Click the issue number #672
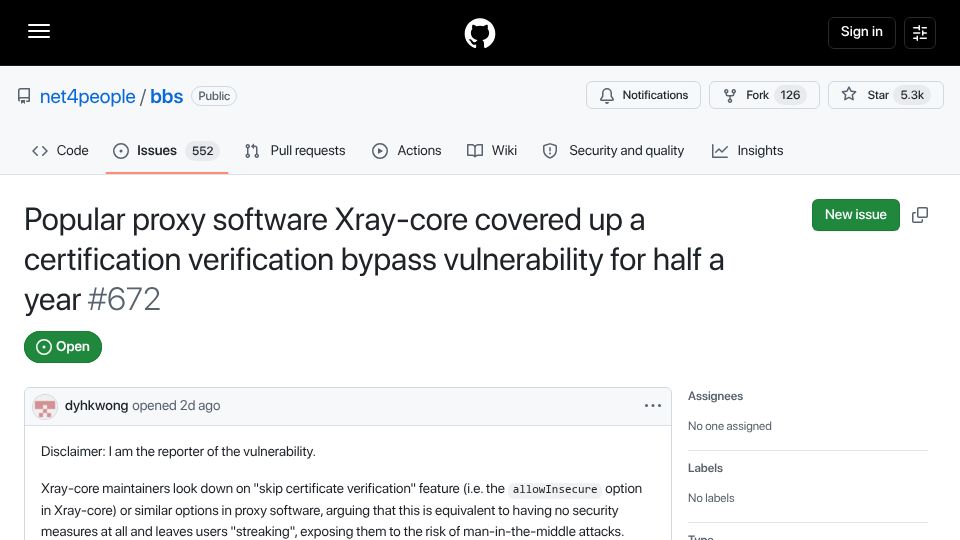Viewport: 960px width, 540px height. [x=124, y=299]
